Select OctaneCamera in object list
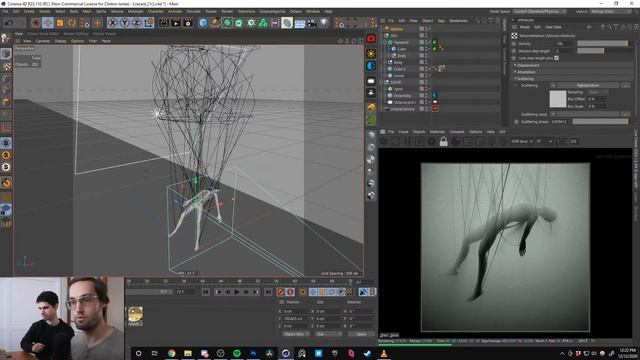Image resolution: width=640 pixels, height=360 pixels. 402,109
